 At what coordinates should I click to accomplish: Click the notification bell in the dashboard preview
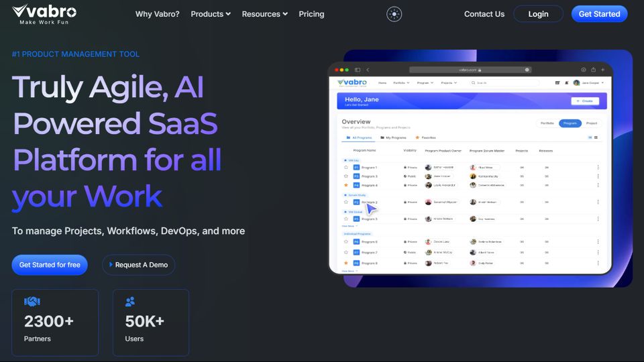click(x=567, y=83)
